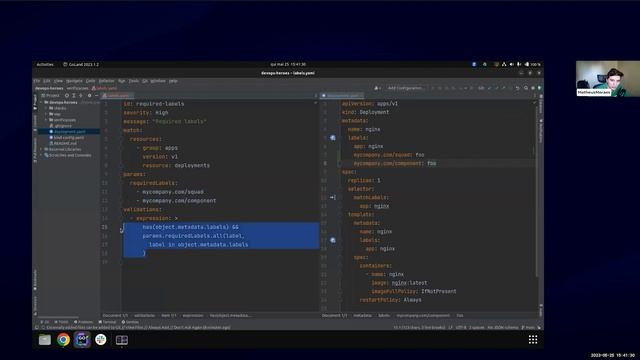This screenshot has width=640, height=360.
Task: Open Add Configuration dropdown
Action: tap(406, 88)
